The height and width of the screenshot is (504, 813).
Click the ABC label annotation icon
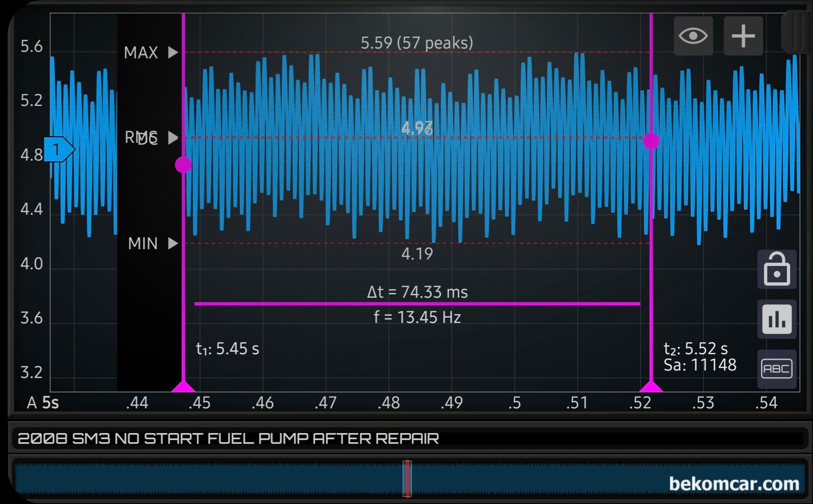coord(776,369)
